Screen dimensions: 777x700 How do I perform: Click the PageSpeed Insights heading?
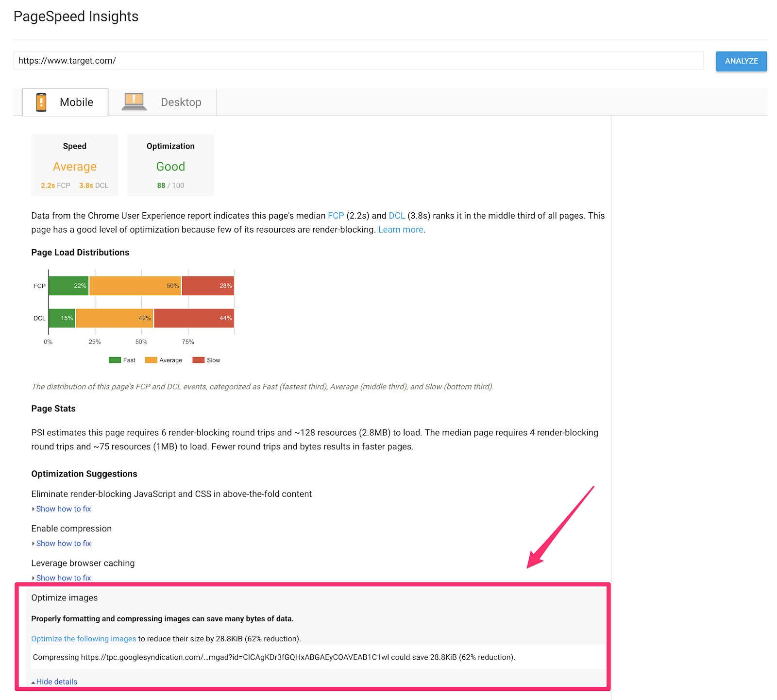(x=76, y=16)
